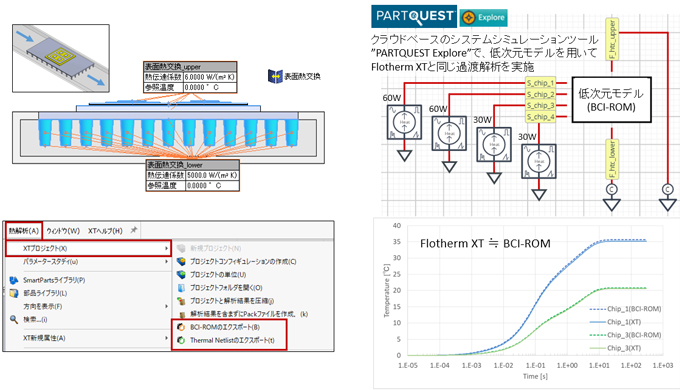680x390 pixels.
Task: Click the Pack file creation icon
Action: click(x=182, y=314)
